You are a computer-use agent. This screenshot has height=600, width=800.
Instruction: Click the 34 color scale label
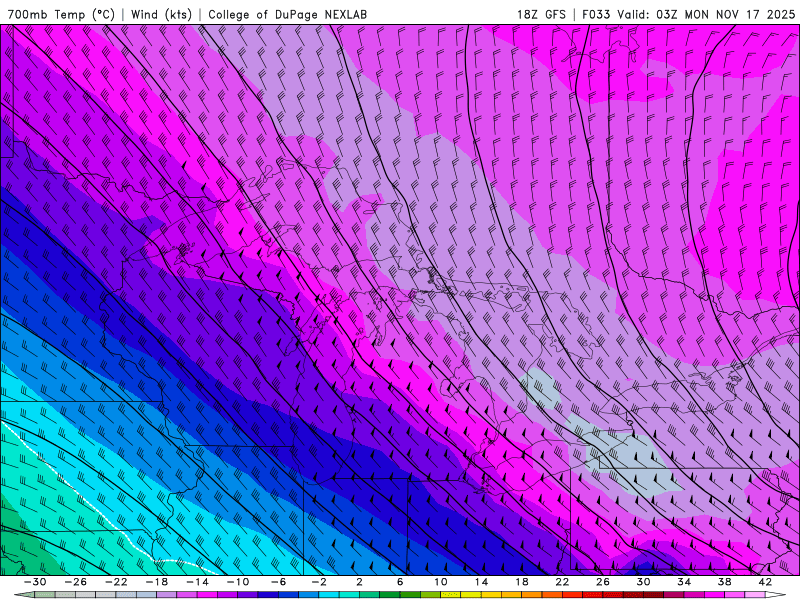[x=684, y=582]
